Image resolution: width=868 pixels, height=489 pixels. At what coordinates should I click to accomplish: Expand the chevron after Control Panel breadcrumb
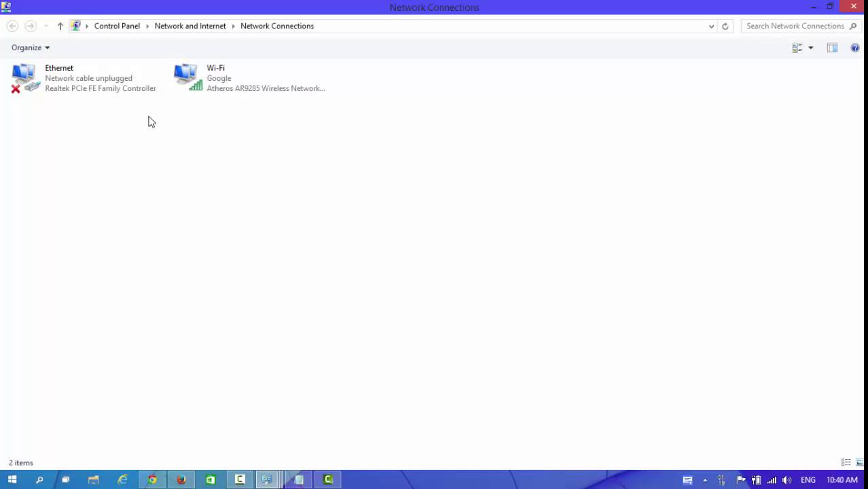click(147, 26)
